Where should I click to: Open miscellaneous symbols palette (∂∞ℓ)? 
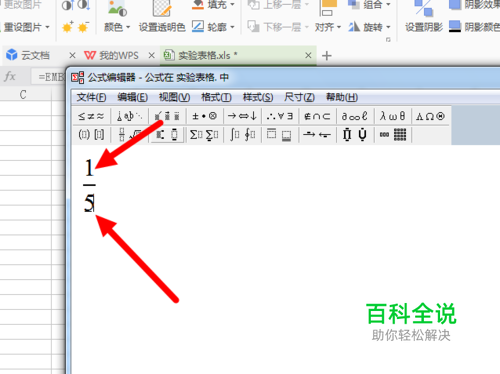point(355,116)
